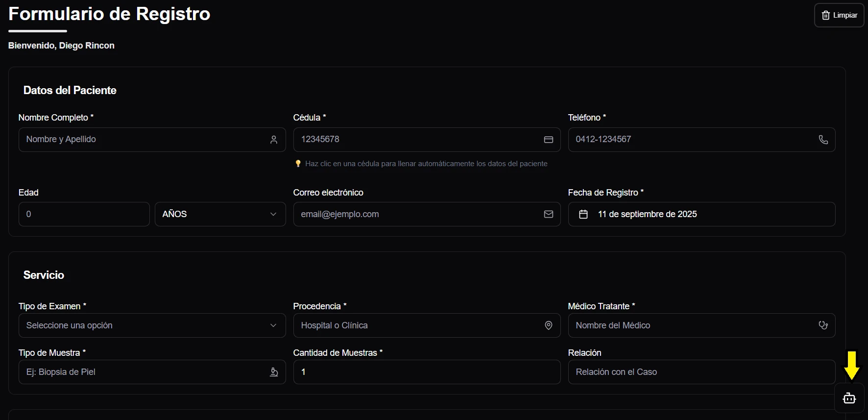The height and width of the screenshot is (420, 868).
Task: Click the stethoscope icon in Médico Tratante
Action: [x=823, y=325]
